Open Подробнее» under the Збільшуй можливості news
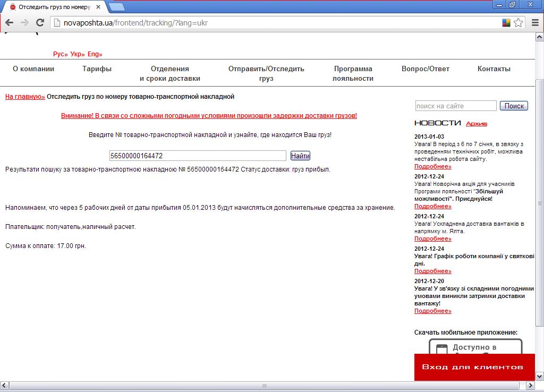The height and width of the screenshot is (392, 544). coord(432,207)
